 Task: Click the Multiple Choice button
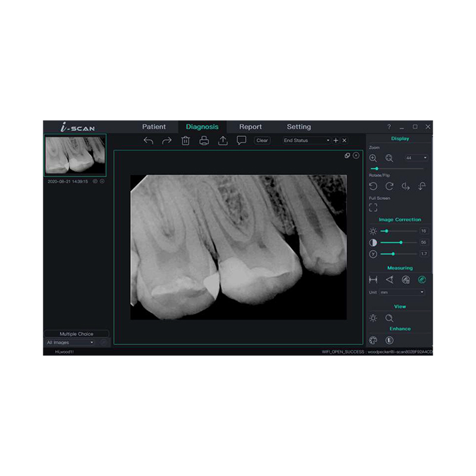[76, 334]
